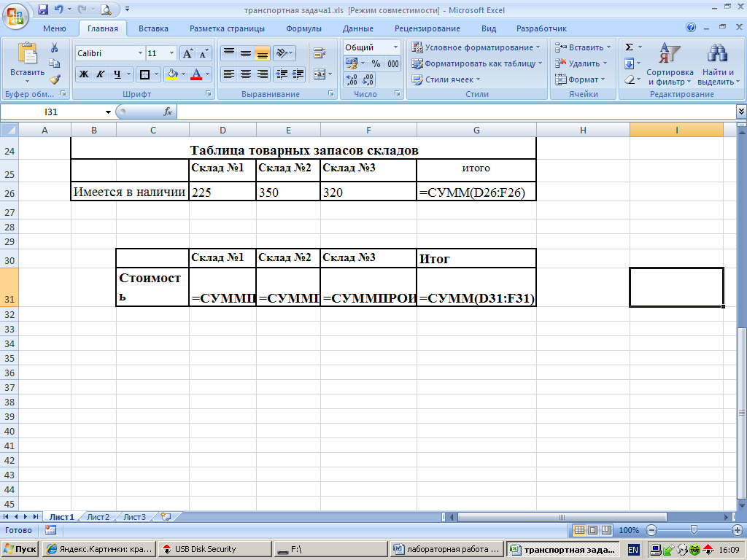Click Найти и выделить button
This screenshot has width=747, height=560.
coord(719,64)
